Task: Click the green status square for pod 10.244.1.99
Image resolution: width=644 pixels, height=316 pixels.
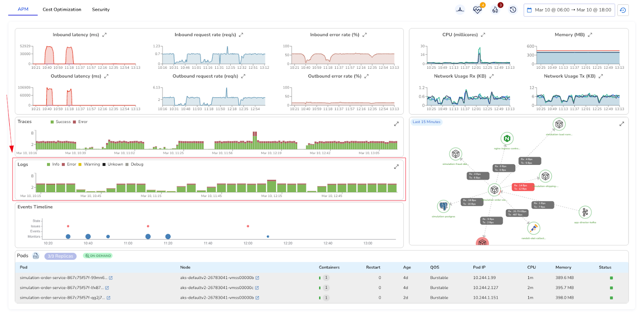Action: click(611, 278)
